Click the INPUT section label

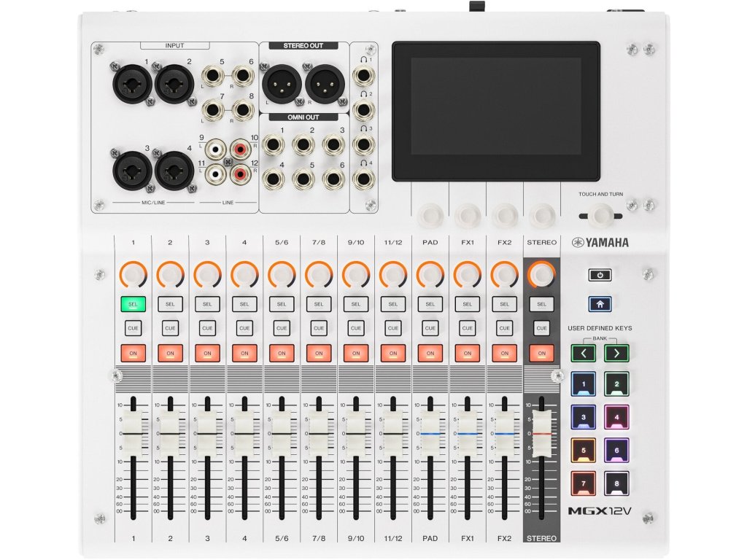pos(175,46)
